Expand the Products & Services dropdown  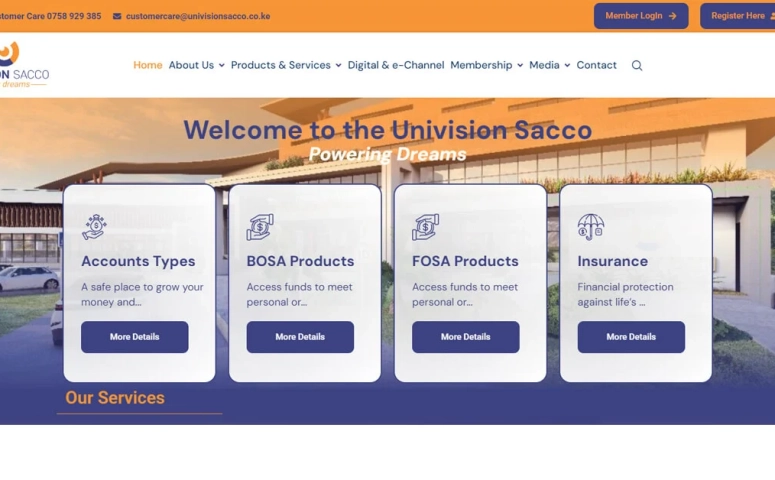point(286,65)
